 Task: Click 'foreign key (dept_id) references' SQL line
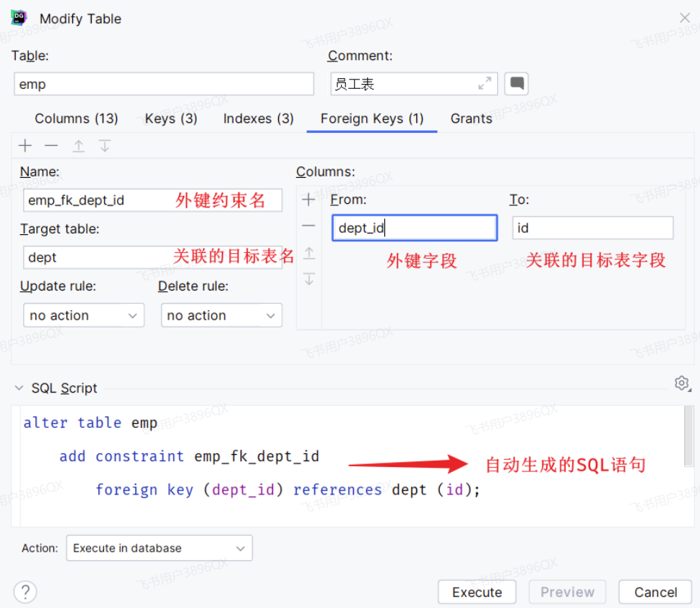click(288, 489)
